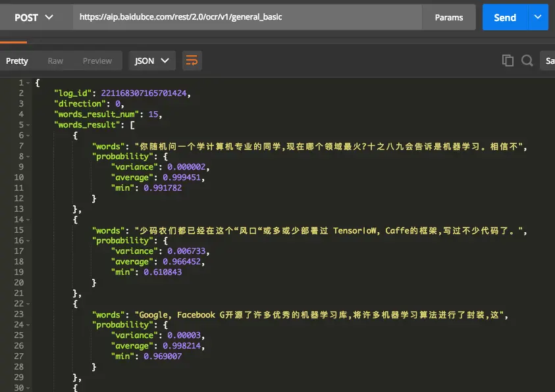This screenshot has width=555, height=392.
Task: Click the variance value 0.00003
Action: pos(184,335)
